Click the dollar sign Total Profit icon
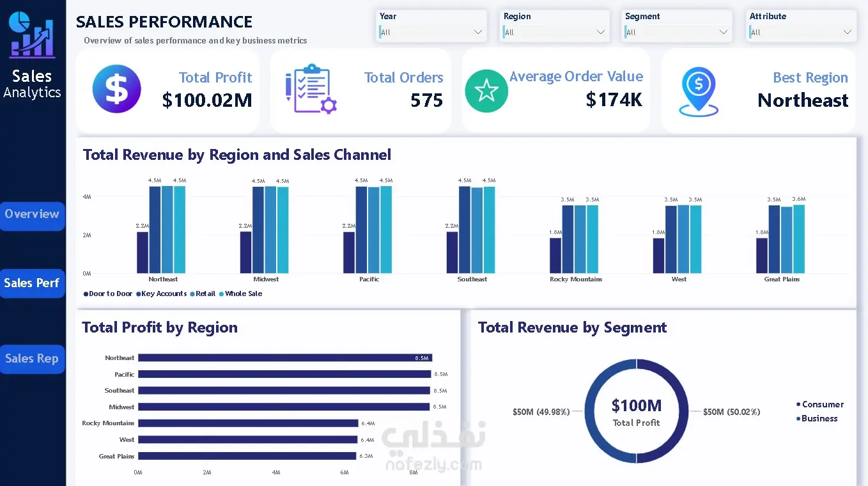This screenshot has width=868, height=486. click(116, 89)
